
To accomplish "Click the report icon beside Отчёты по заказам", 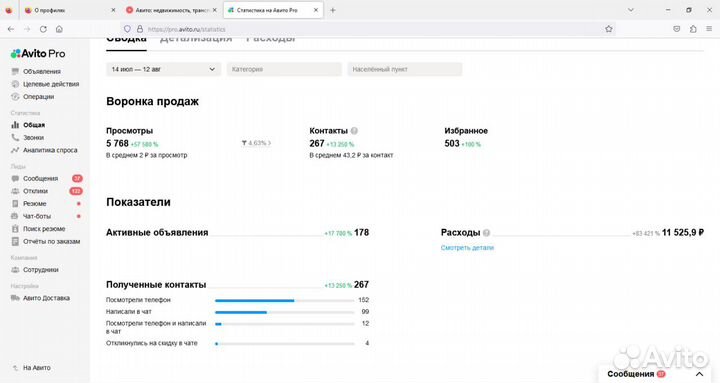I will [15, 242].
